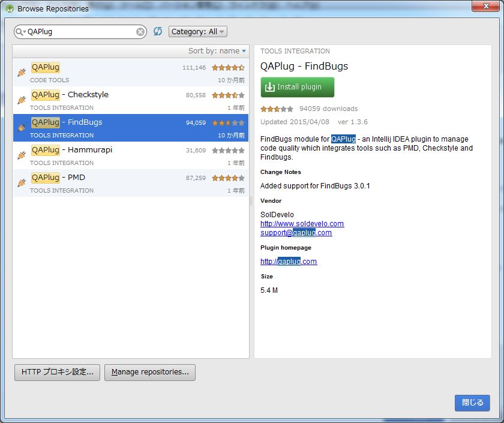Click the Plugin homepage heading
The image size is (504, 423).
point(286,248)
